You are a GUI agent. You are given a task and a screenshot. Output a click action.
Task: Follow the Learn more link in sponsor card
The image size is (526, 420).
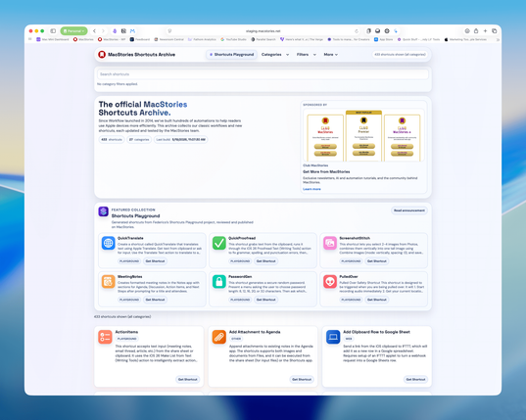coord(311,189)
